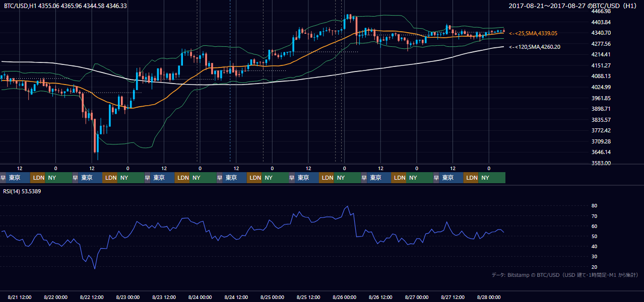Click the RSI(14) 53.5389 indicator label
The image size is (644, 302).
(x=22, y=191)
